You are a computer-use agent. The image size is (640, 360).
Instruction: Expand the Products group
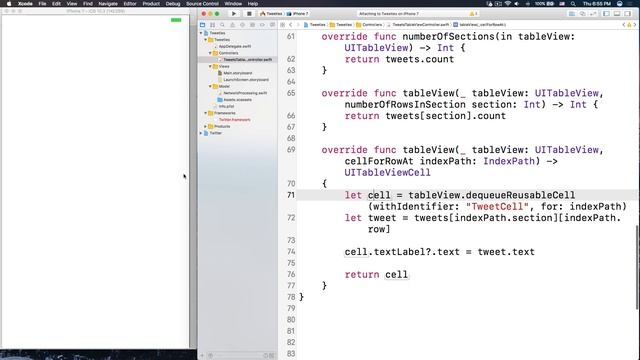click(x=206, y=127)
